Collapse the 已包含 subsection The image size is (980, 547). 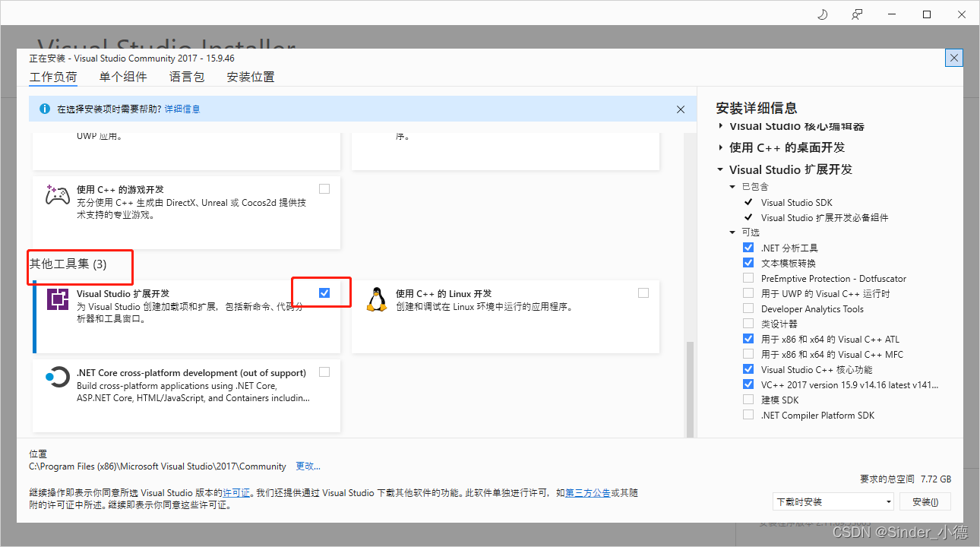[x=732, y=187]
